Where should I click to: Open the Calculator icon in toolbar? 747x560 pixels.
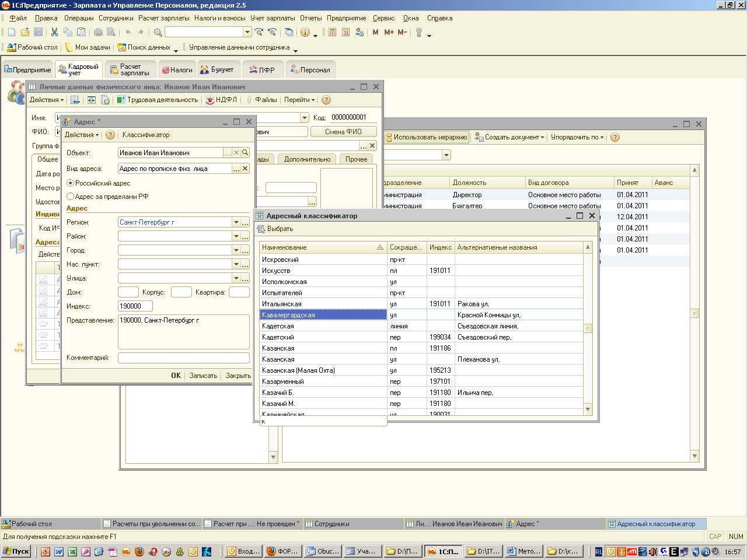pos(332,32)
